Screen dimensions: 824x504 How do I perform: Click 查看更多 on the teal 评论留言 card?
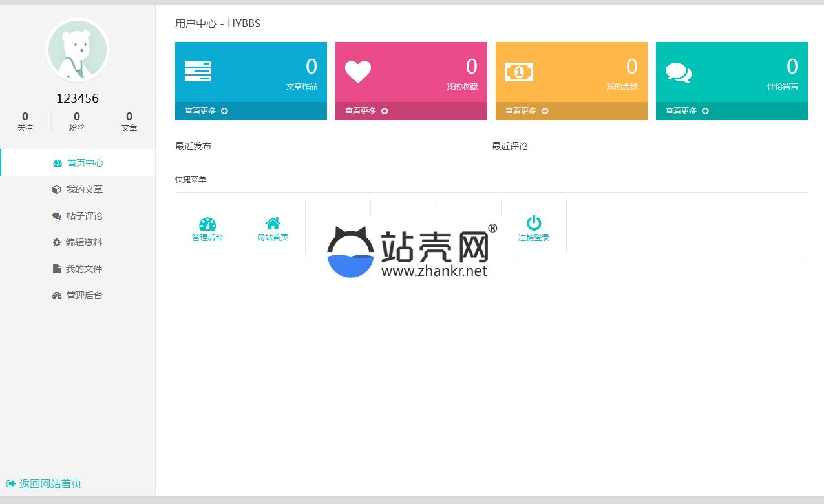tap(687, 111)
